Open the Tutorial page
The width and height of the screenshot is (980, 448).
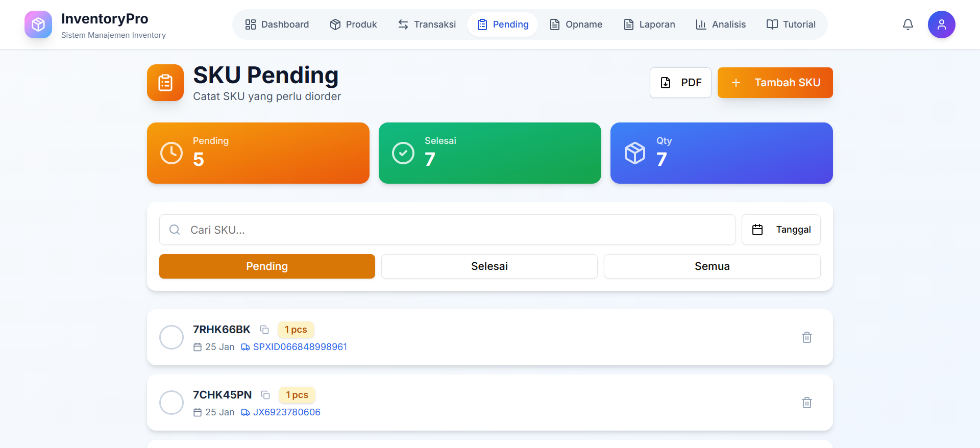point(791,24)
